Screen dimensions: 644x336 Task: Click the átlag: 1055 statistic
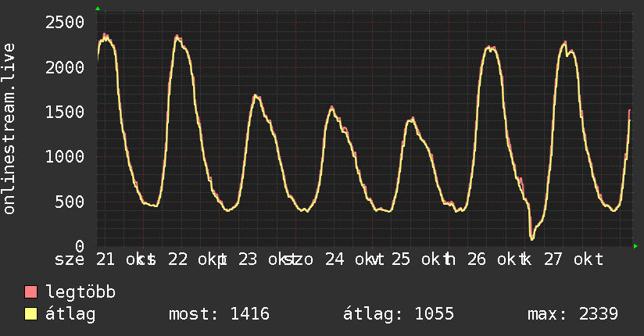[399, 314]
